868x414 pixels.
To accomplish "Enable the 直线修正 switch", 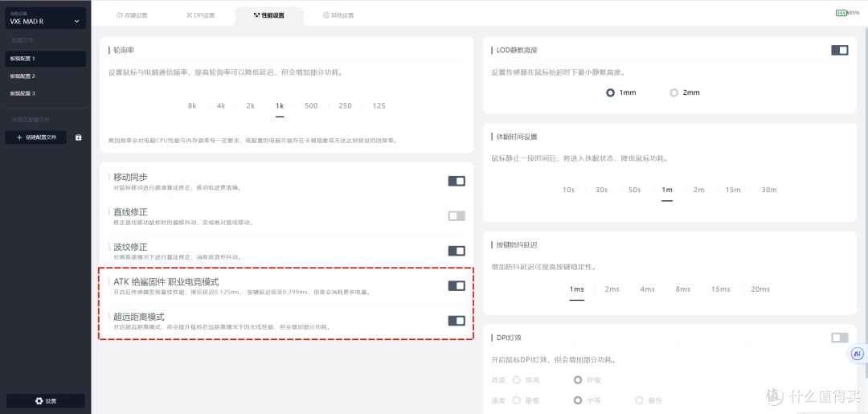I will [457, 216].
